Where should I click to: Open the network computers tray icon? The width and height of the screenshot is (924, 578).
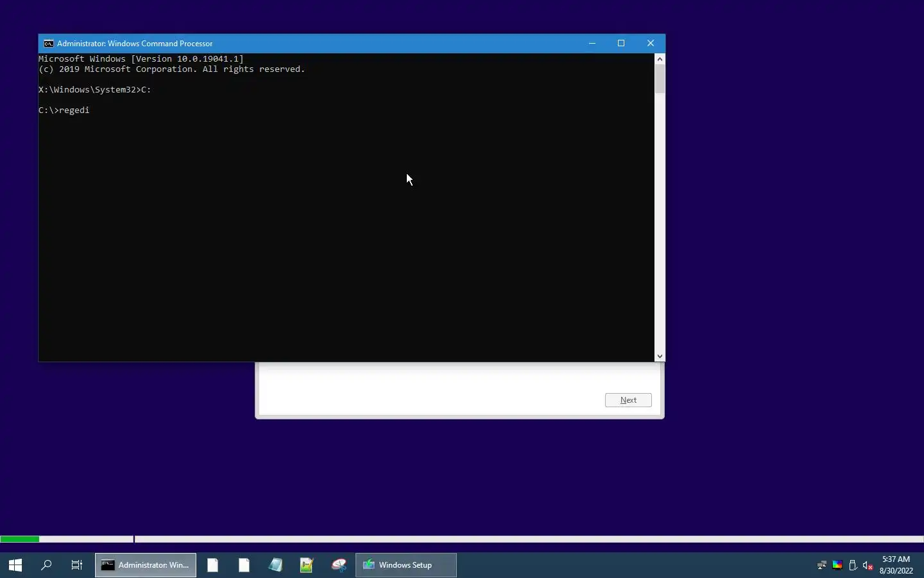[823, 566]
